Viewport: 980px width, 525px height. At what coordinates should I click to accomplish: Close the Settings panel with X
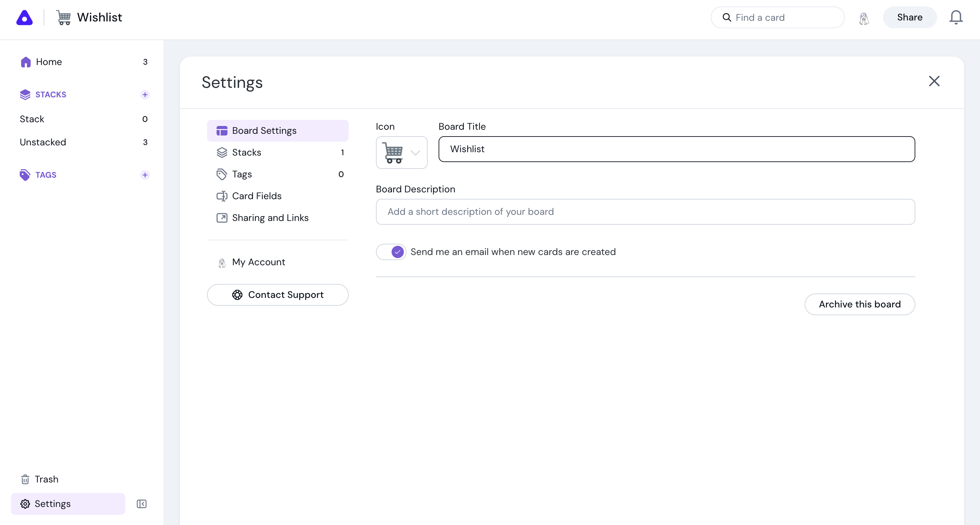(934, 81)
